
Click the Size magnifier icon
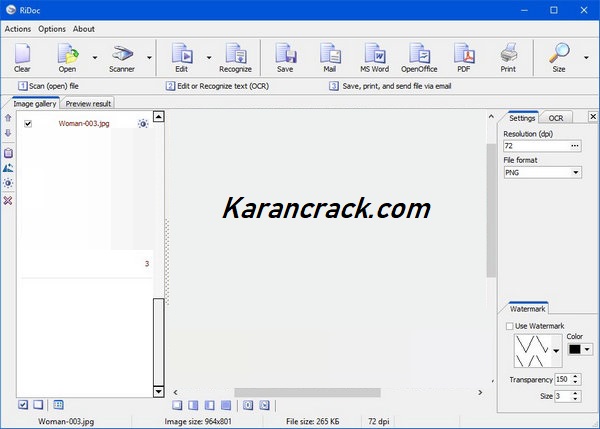click(559, 57)
